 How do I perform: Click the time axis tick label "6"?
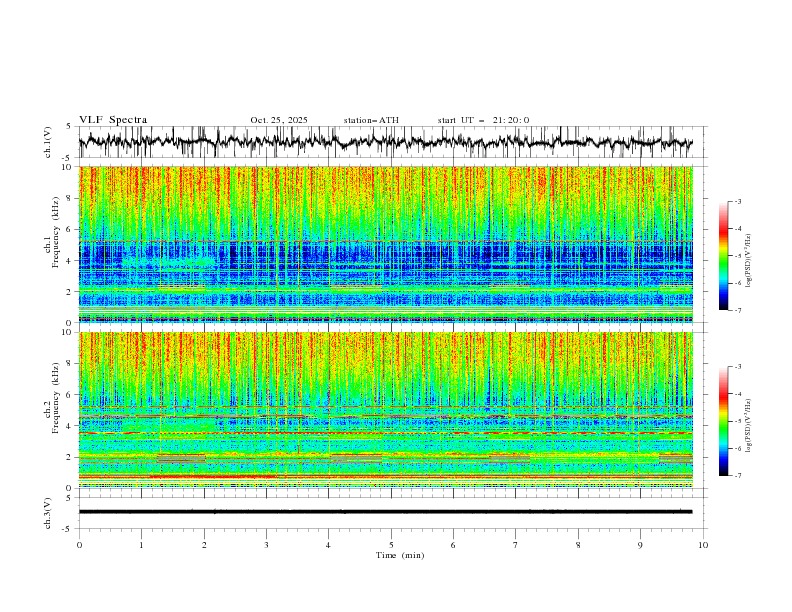(453, 545)
